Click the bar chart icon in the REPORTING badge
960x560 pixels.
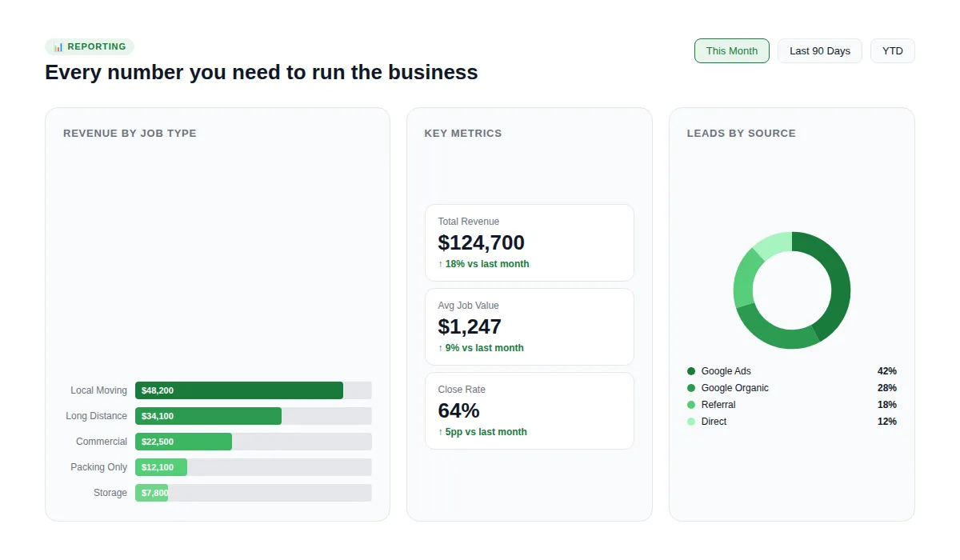[x=56, y=46]
